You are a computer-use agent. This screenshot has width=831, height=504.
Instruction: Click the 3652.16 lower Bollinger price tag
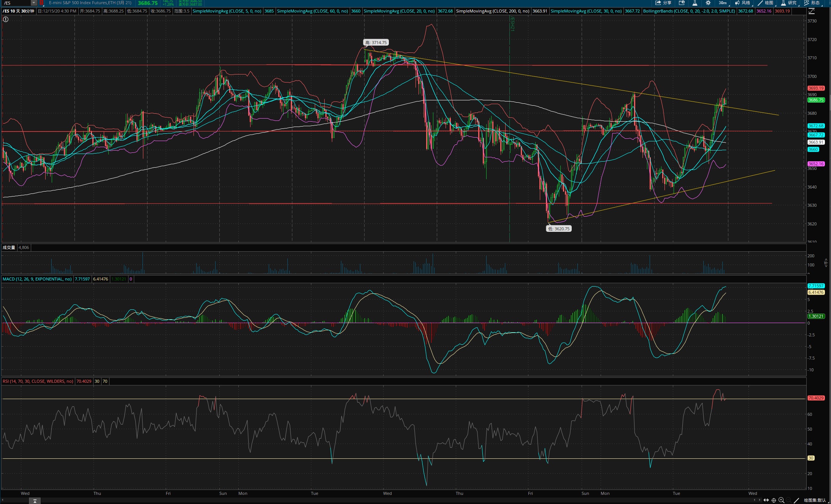point(816,164)
